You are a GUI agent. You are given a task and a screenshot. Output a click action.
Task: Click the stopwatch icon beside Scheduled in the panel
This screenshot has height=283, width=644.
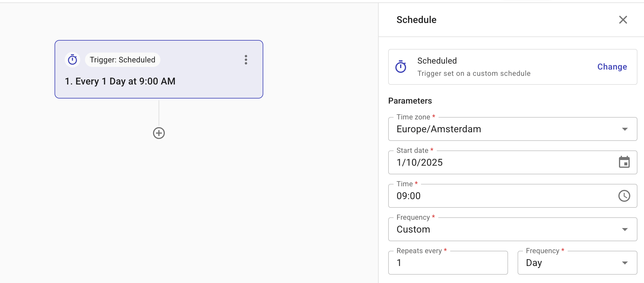click(401, 67)
